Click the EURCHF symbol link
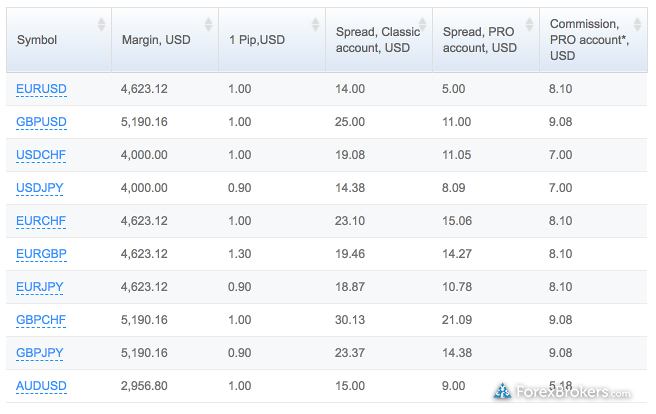The width and height of the screenshot is (656, 414). click(41, 221)
